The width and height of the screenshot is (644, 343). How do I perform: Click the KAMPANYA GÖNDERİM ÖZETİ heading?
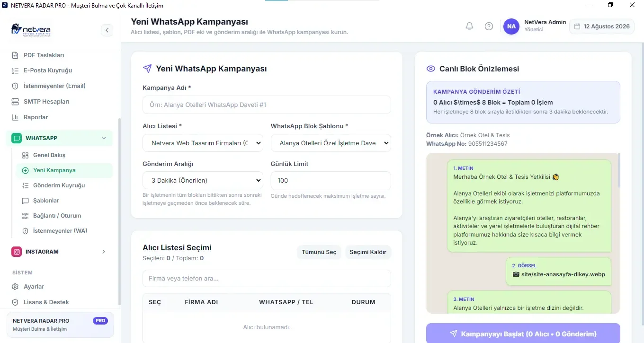pos(477,92)
